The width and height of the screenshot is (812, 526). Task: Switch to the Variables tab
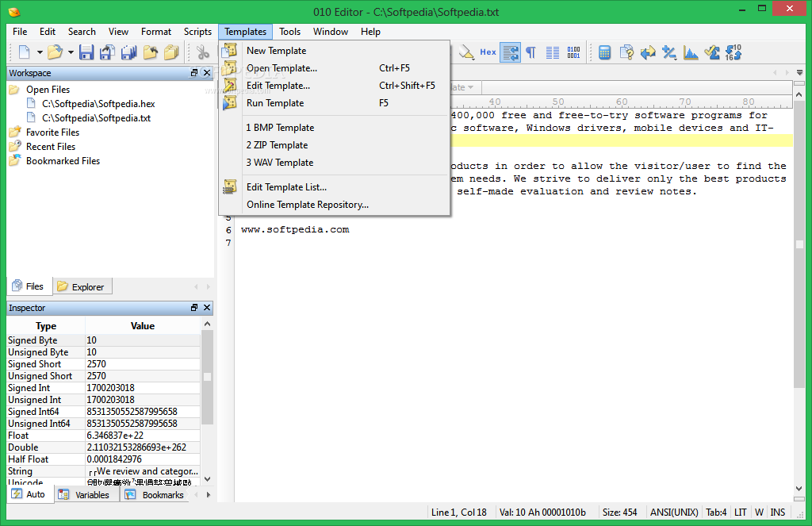coord(86,495)
